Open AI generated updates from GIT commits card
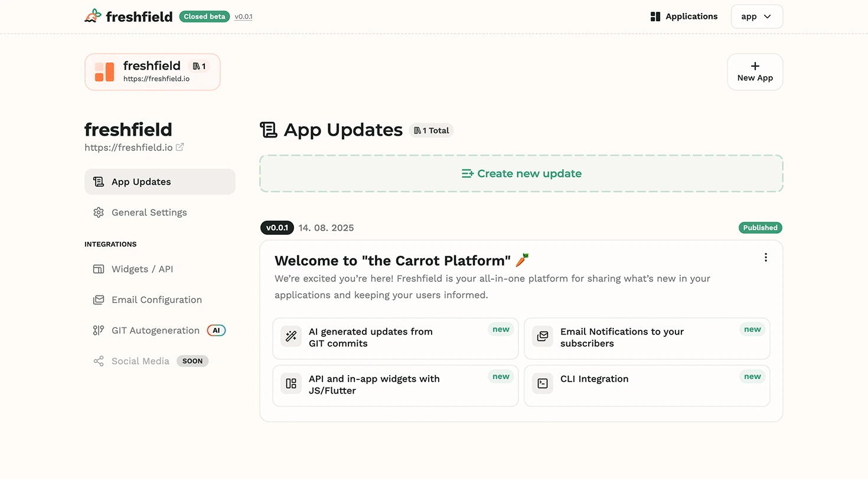Image resolution: width=868 pixels, height=479 pixels. click(396, 339)
